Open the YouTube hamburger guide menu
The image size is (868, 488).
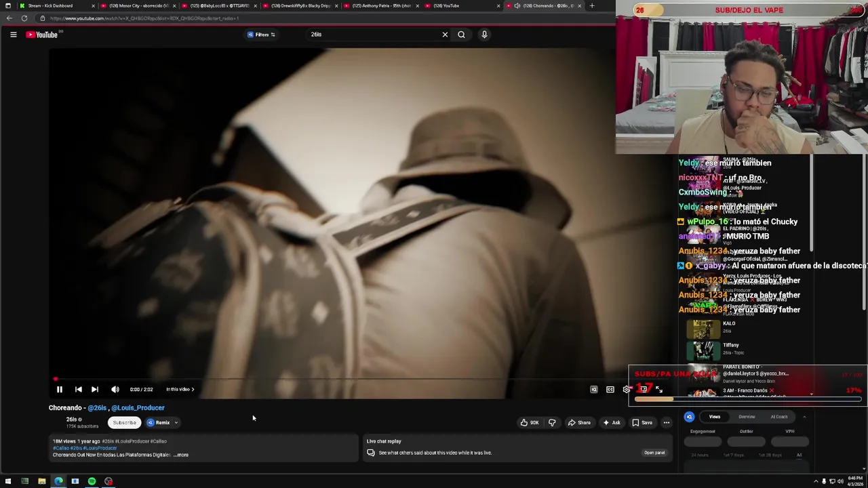click(x=13, y=35)
